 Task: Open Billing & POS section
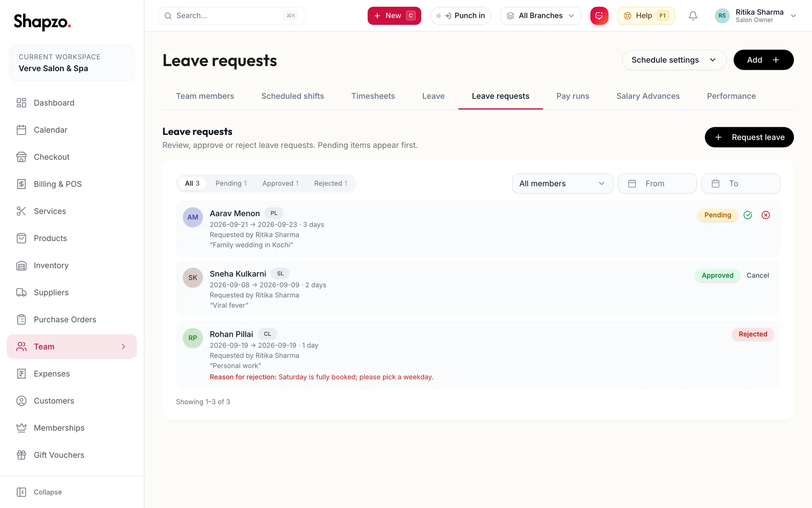[x=72, y=184]
